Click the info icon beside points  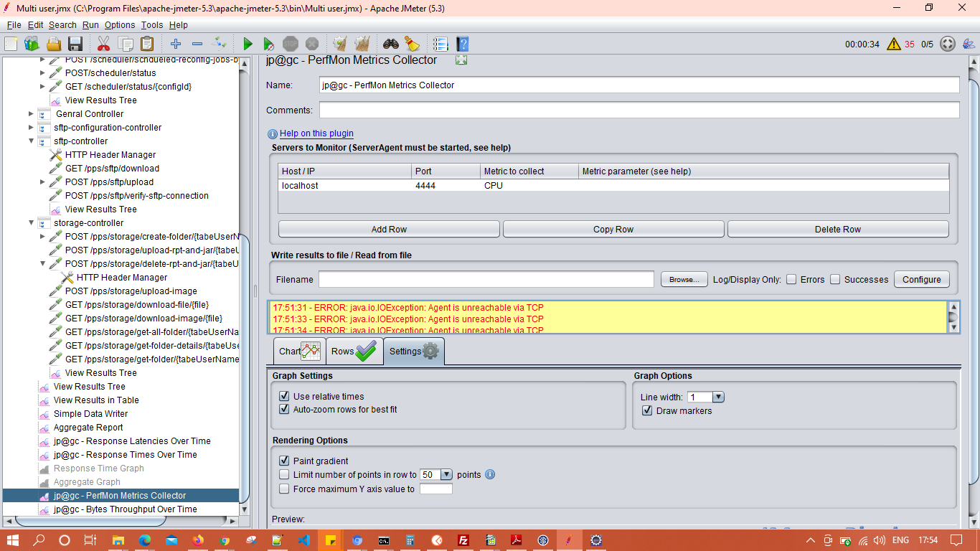490,475
